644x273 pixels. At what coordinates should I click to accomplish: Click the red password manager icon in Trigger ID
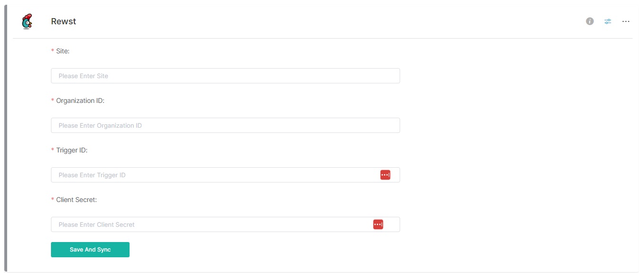385,175
